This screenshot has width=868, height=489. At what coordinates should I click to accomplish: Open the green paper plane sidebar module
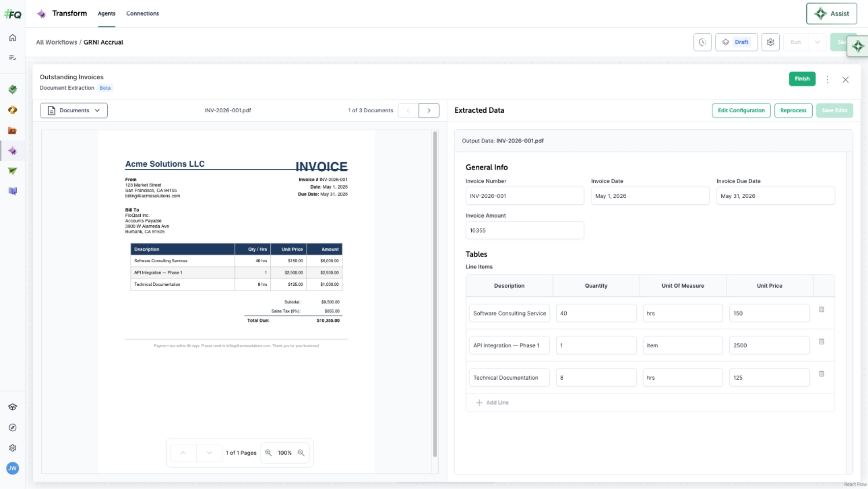[x=13, y=171]
